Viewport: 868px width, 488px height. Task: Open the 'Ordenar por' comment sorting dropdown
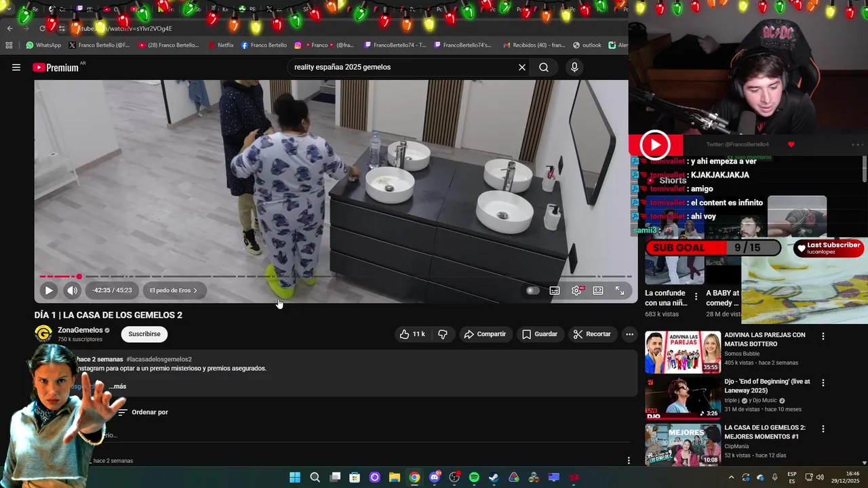coord(142,412)
